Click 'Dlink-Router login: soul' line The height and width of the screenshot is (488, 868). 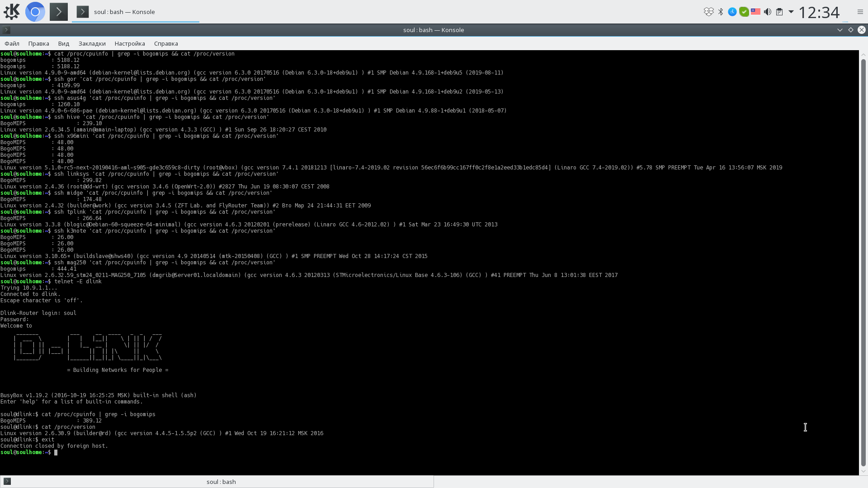point(38,313)
